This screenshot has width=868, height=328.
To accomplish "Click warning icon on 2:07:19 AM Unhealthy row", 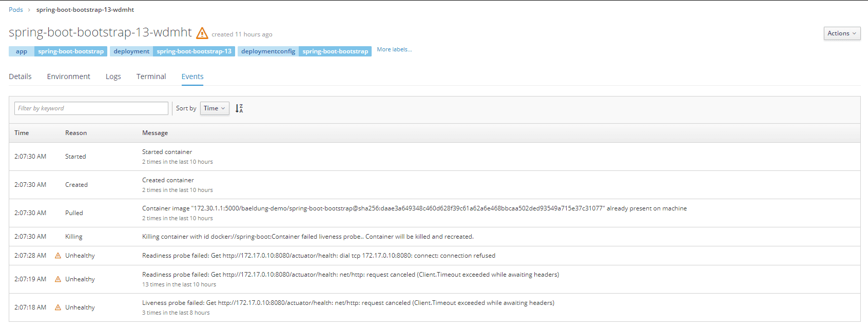I will (x=58, y=279).
